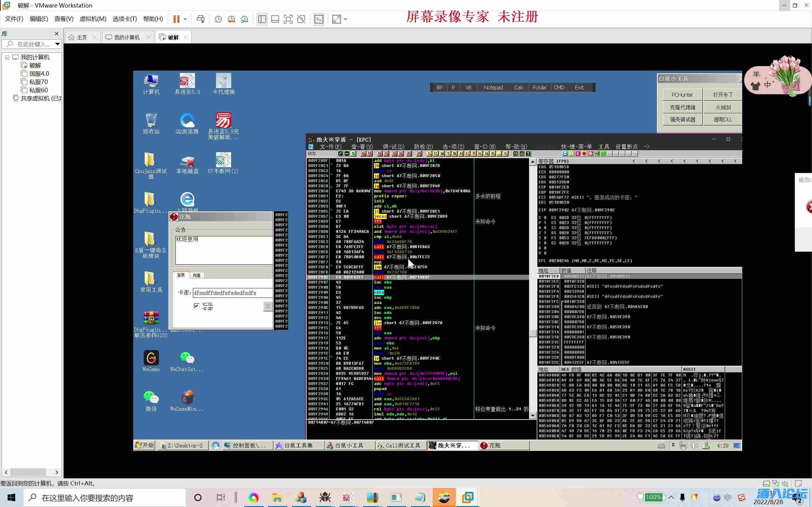The height and width of the screenshot is (507, 812).
Task: Toggle the 记住卡密 checkbox
Action: pos(197,306)
